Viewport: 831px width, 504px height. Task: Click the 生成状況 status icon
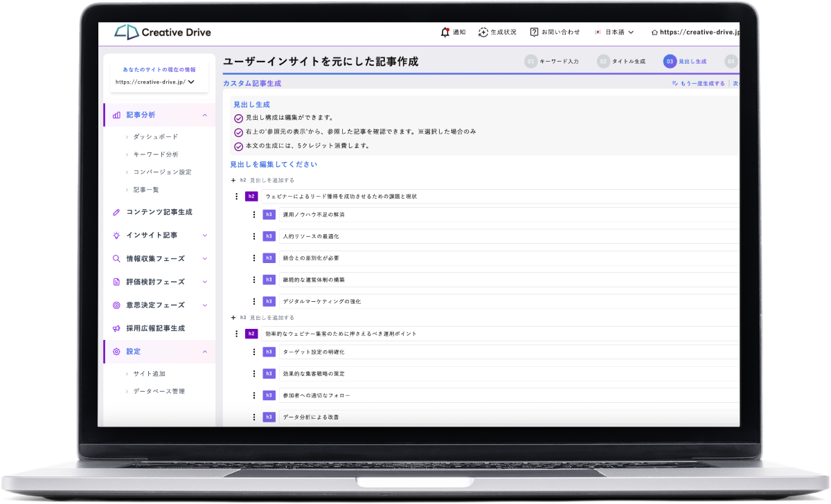click(x=483, y=32)
